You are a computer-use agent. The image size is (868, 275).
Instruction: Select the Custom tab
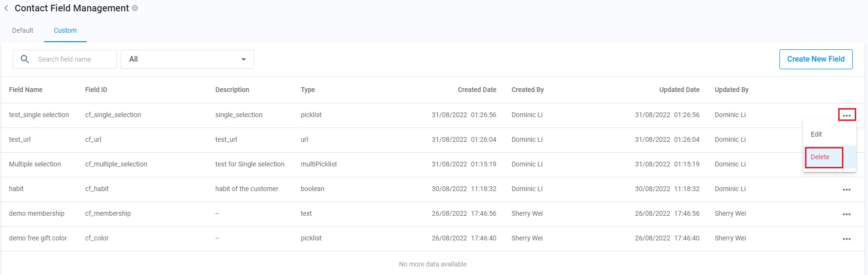click(x=65, y=30)
